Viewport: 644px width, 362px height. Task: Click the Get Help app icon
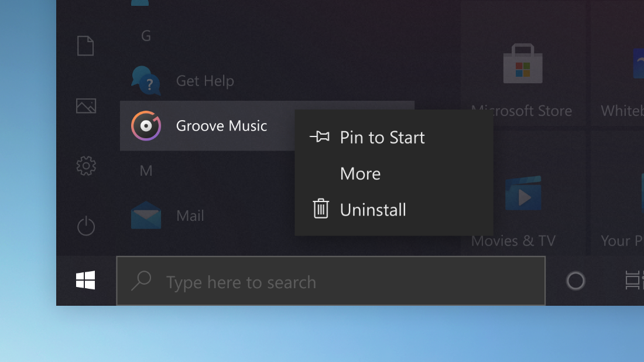coord(146,80)
